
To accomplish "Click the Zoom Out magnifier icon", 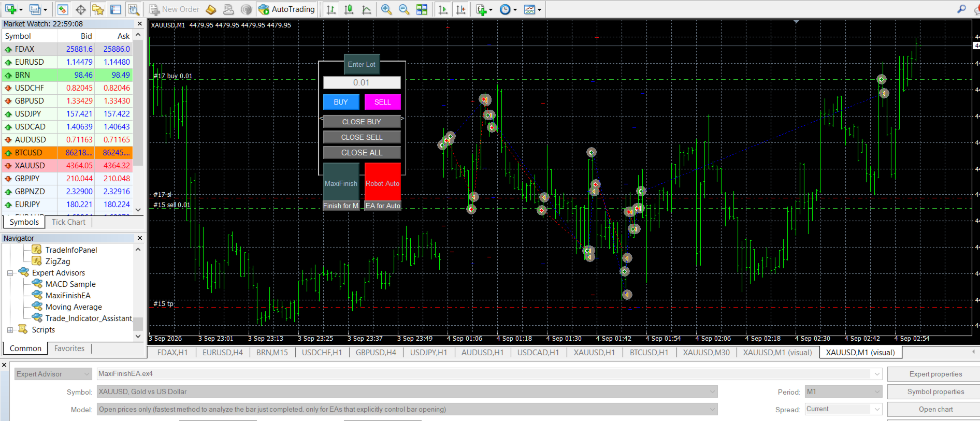I will 404,9.
